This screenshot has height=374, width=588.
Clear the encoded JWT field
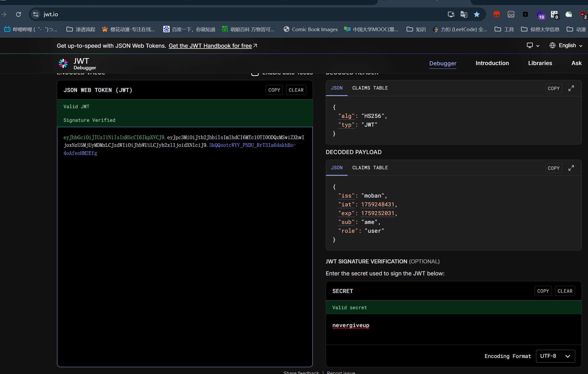pos(296,90)
